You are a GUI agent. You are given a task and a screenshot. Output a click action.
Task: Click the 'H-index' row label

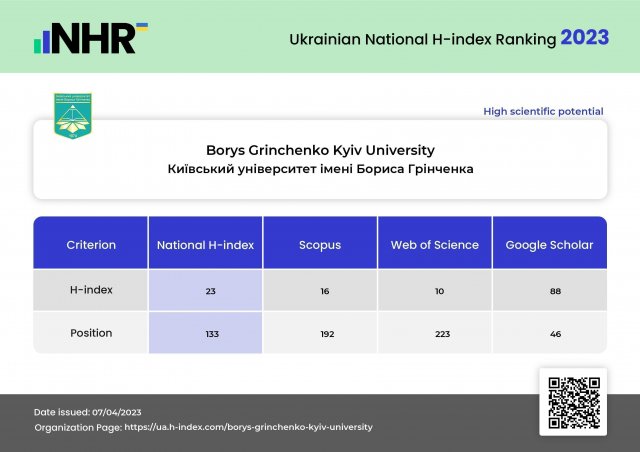(x=91, y=290)
